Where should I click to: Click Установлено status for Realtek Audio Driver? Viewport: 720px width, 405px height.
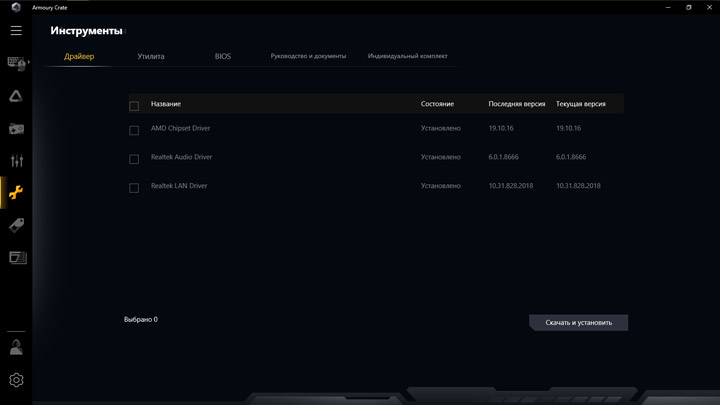click(441, 157)
